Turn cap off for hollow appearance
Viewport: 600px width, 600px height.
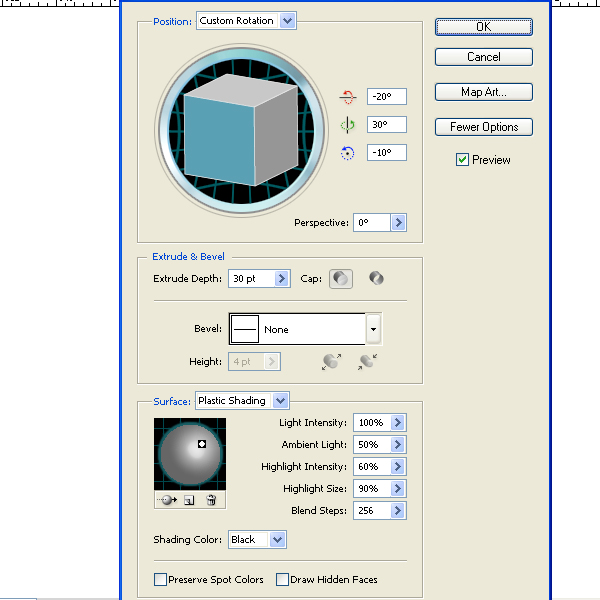pyautogui.click(x=376, y=278)
